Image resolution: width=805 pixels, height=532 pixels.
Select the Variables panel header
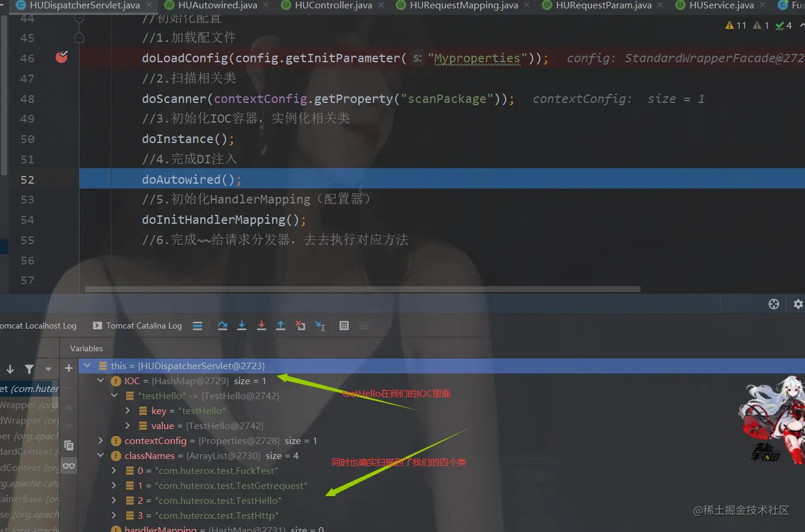click(86, 348)
